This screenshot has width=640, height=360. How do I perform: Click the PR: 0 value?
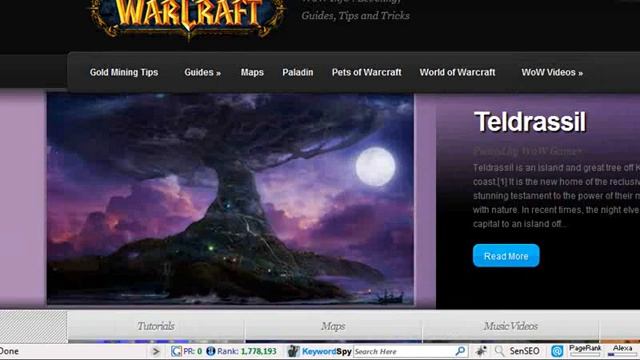tap(192, 351)
